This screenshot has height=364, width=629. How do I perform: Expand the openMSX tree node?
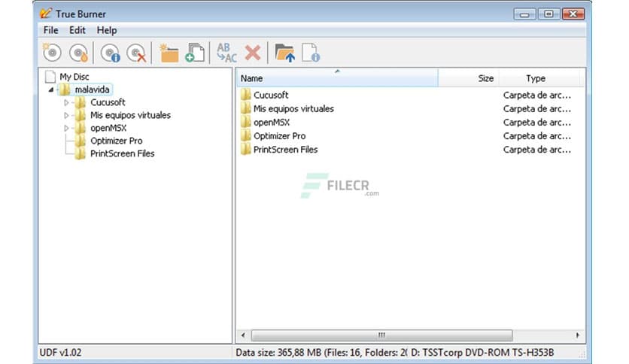click(x=66, y=128)
